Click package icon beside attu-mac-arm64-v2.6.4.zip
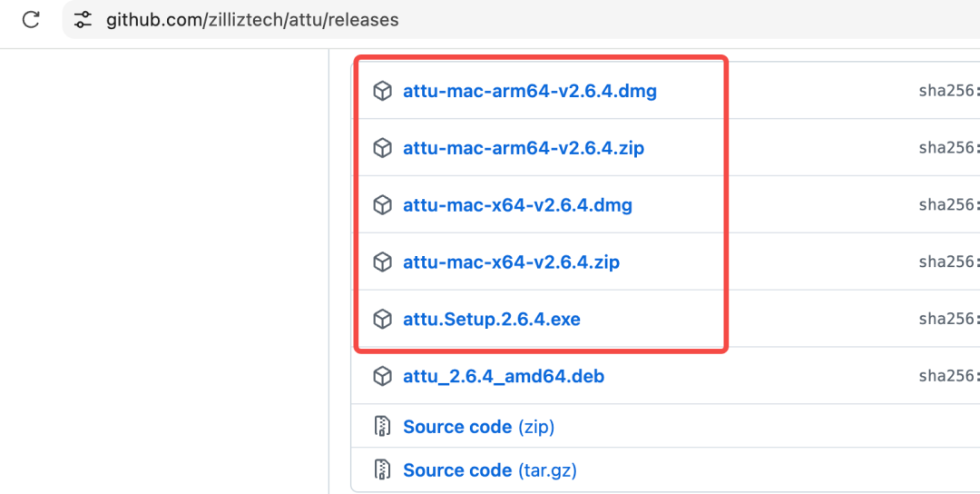 click(x=383, y=148)
